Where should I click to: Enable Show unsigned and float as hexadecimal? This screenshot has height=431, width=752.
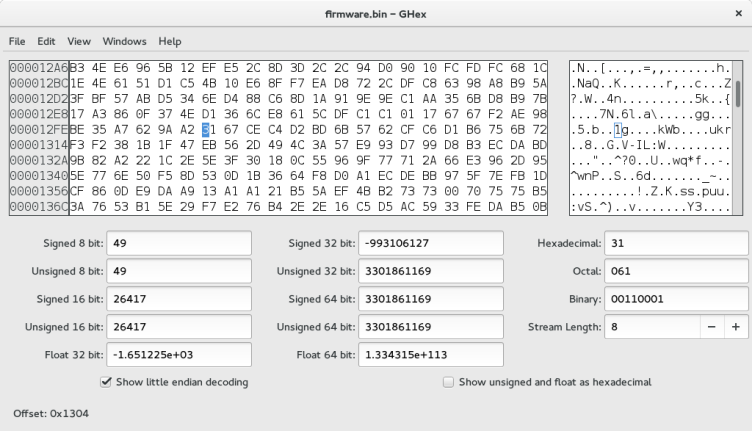click(448, 382)
